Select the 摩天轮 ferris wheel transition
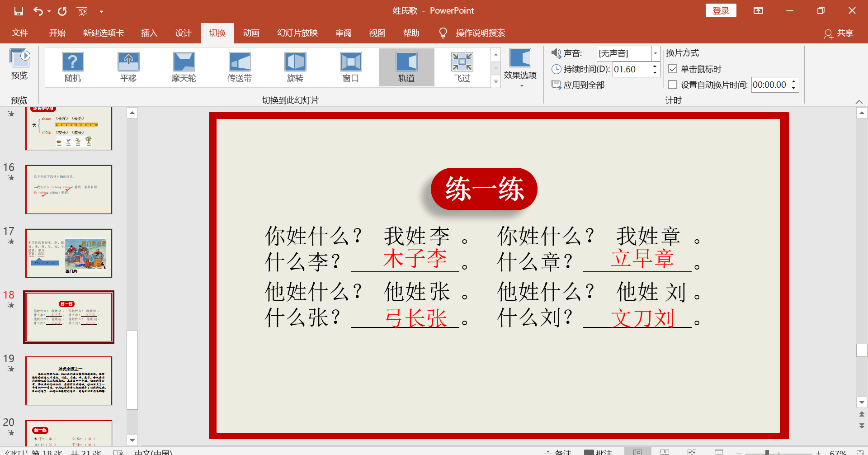Image resolution: width=868 pixels, height=455 pixels. (x=184, y=67)
